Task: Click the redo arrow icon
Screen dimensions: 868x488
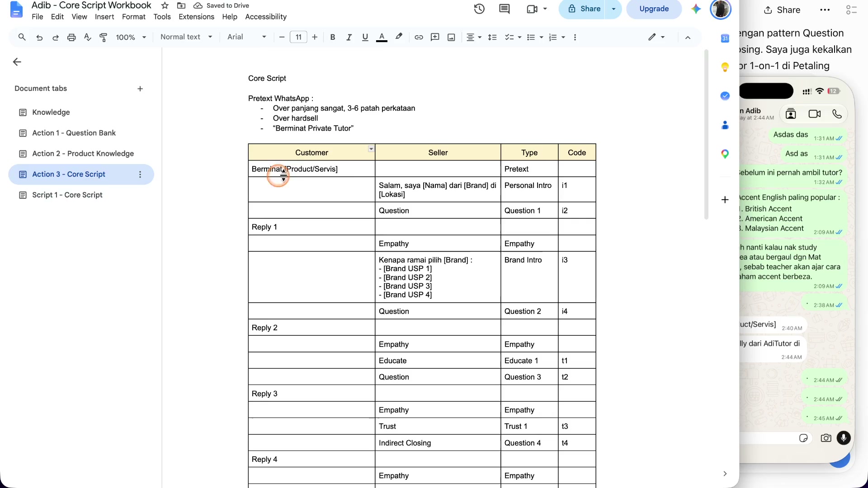Action: tap(55, 38)
